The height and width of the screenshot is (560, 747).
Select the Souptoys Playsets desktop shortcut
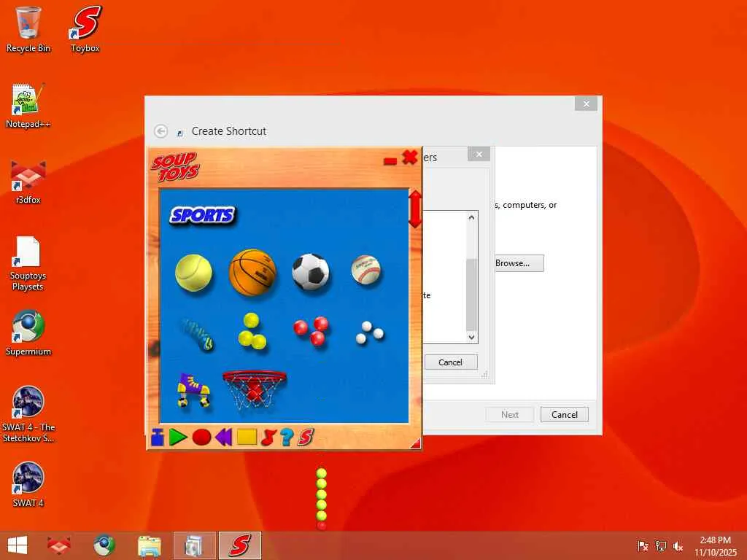tap(28, 263)
